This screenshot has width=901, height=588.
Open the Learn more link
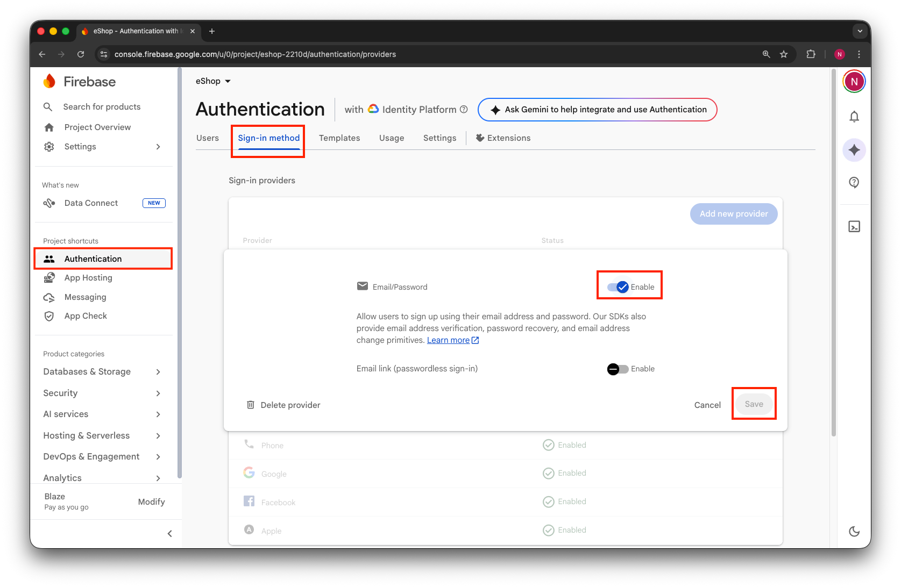[448, 340]
